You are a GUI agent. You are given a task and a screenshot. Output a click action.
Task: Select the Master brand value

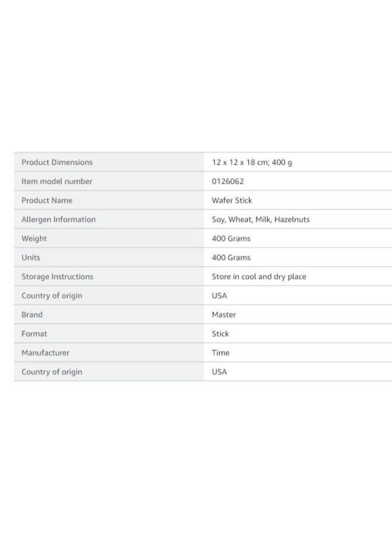[223, 315]
